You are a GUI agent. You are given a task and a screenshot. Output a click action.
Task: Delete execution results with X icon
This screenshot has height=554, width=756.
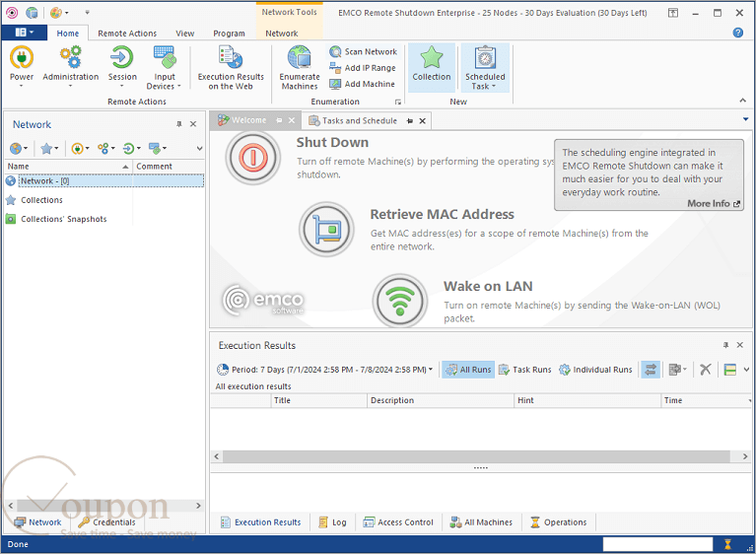[706, 370]
